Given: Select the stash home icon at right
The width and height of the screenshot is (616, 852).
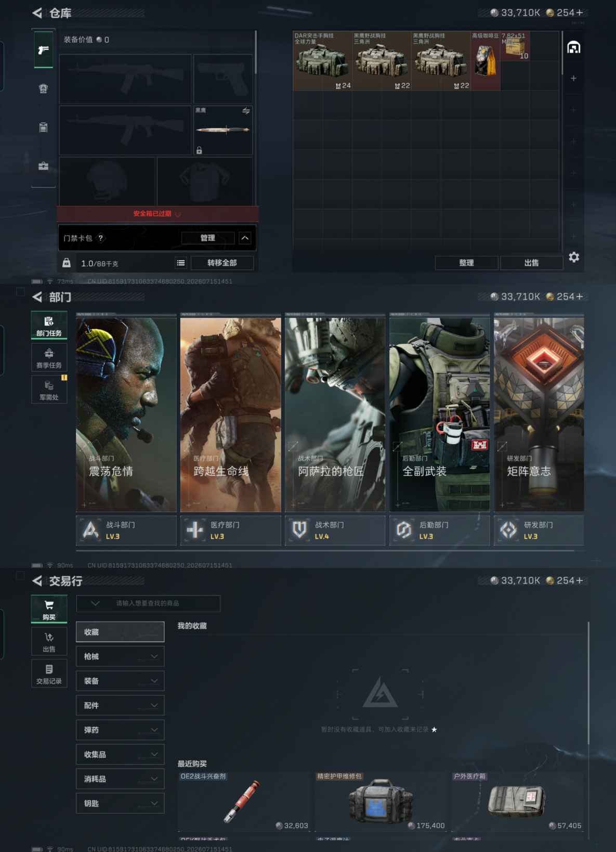Looking at the screenshot, I should tap(574, 47).
